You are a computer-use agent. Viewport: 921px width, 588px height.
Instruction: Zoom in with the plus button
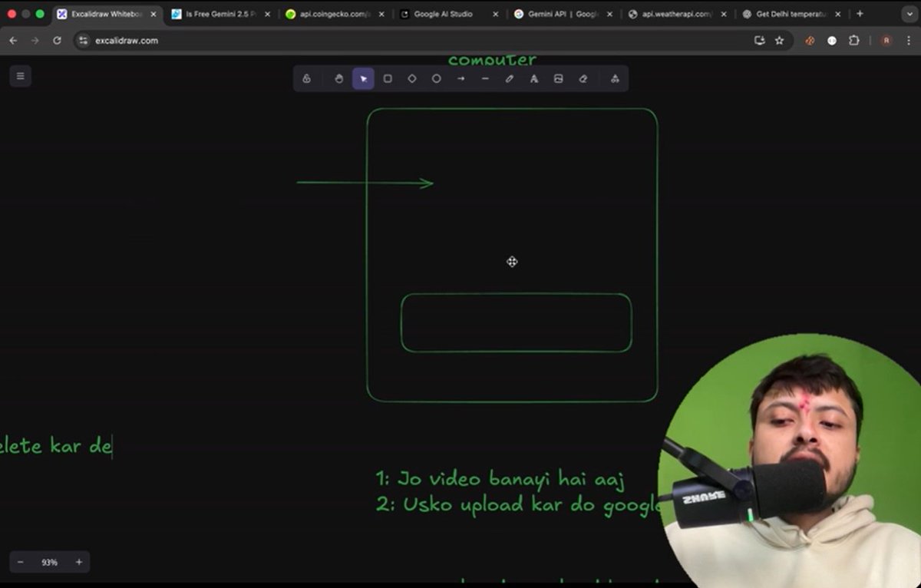click(79, 563)
